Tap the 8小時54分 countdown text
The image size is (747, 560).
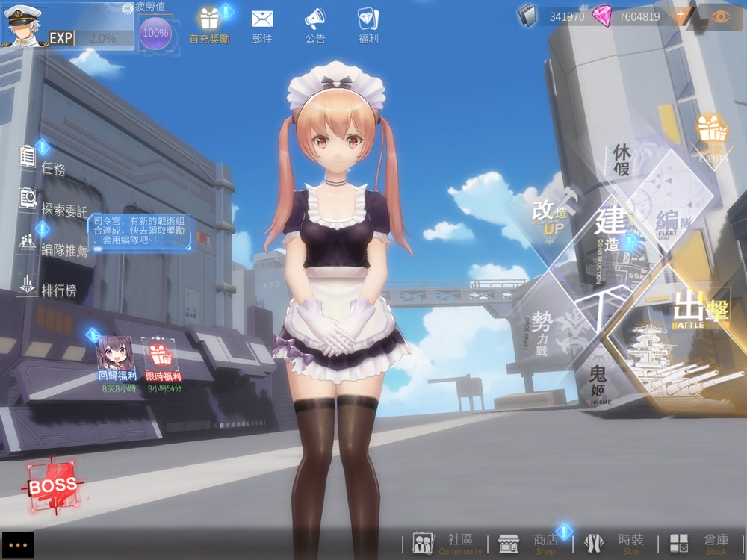pos(164,388)
